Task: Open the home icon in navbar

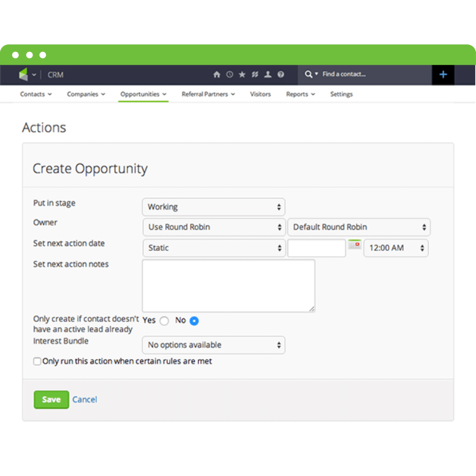Action: point(217,74)
